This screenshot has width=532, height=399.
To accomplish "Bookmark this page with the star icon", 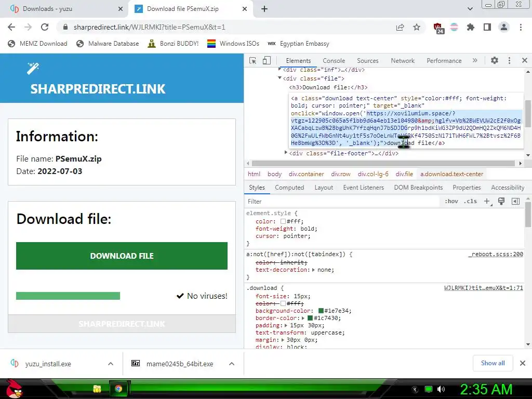I will click(x=417, y=27).
